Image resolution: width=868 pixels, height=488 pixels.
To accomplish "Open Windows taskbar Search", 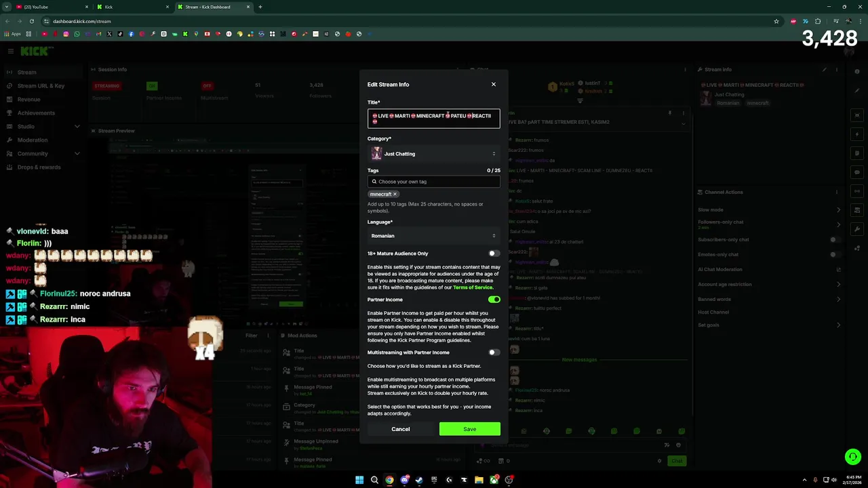I will (374, 480).
